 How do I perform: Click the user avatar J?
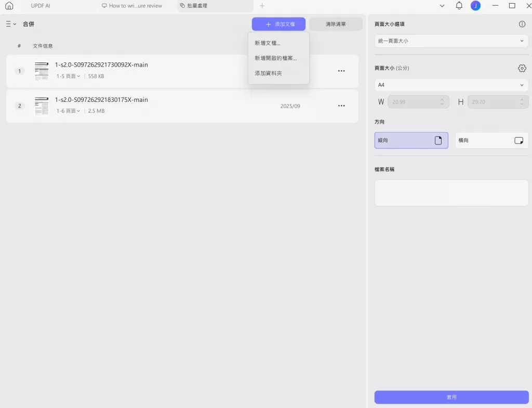click(475, 6)
